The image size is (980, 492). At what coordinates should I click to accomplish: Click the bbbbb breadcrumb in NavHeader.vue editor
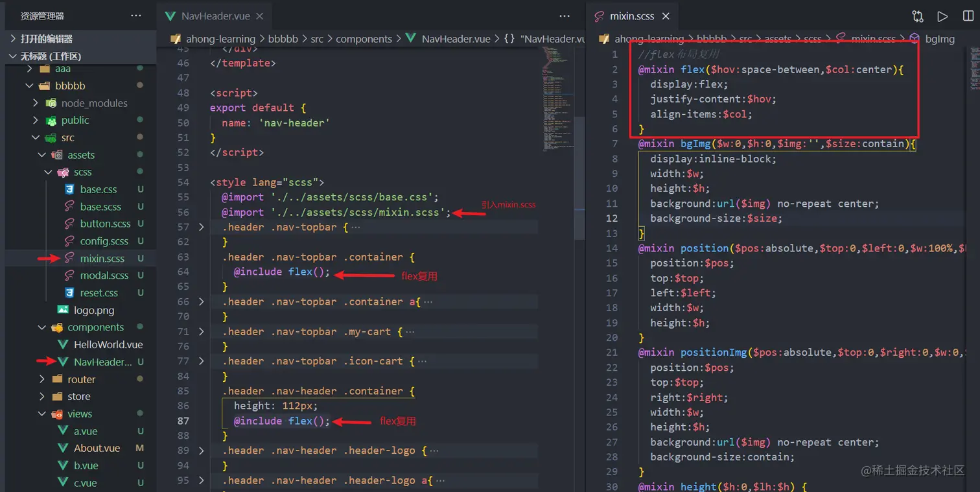[283, 39]
